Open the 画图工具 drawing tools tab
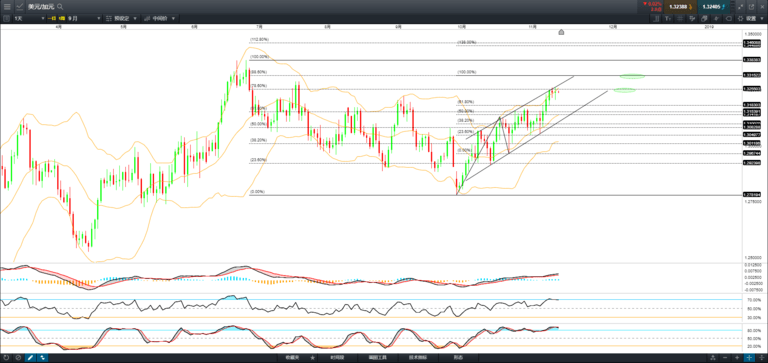768x363 pixels. [x=378, y=358]
